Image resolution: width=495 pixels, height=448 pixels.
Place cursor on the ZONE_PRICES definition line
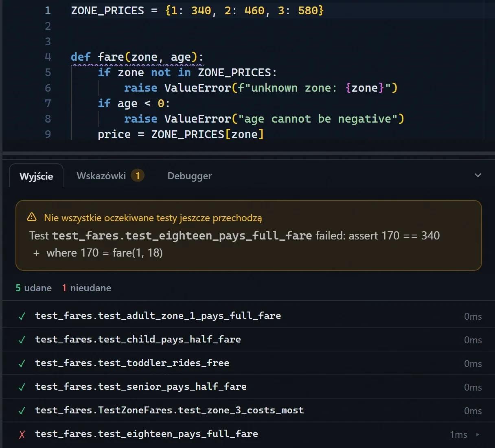pos(197,11)
